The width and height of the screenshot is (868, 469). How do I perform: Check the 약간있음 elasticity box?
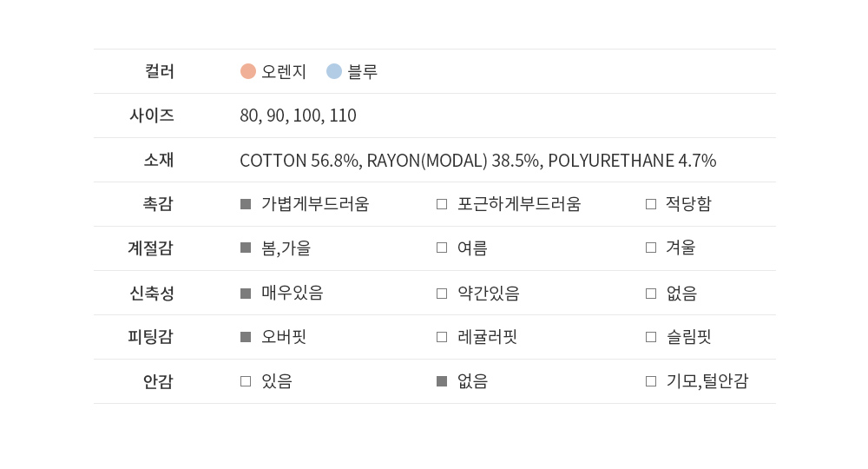442,293
